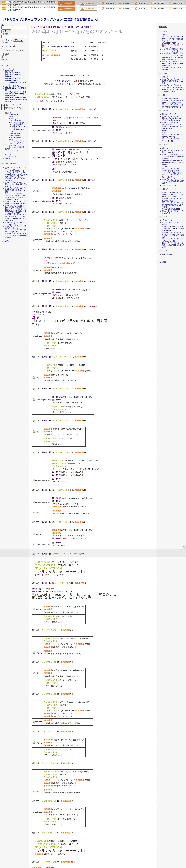Viewport: 186px width, 868px height.
Task: Open 旧wiki link
Action: [7, 158]
